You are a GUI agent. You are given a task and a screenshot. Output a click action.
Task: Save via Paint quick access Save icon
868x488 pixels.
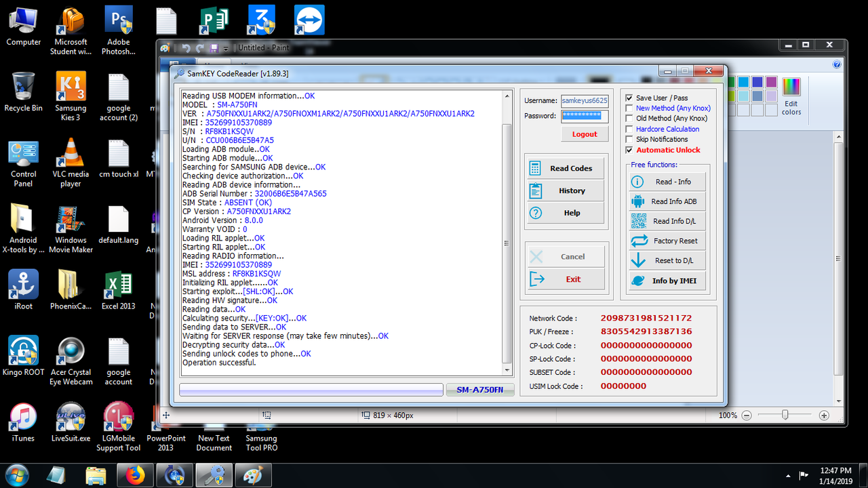coord(214,48)
